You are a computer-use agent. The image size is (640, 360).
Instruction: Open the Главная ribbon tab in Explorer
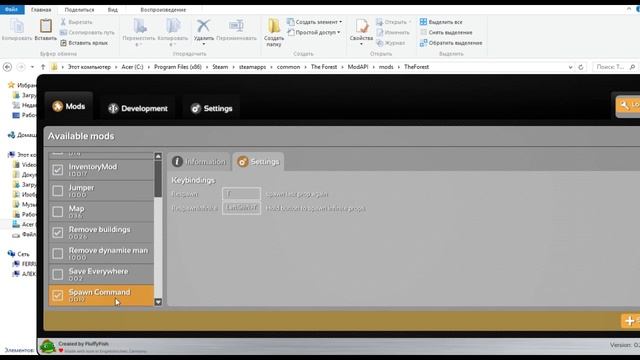pyautogui.click(x=41, y=9)
